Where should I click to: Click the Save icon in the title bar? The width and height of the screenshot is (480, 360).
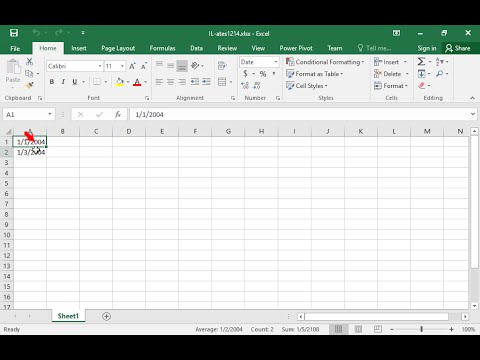tap(14, 33)
